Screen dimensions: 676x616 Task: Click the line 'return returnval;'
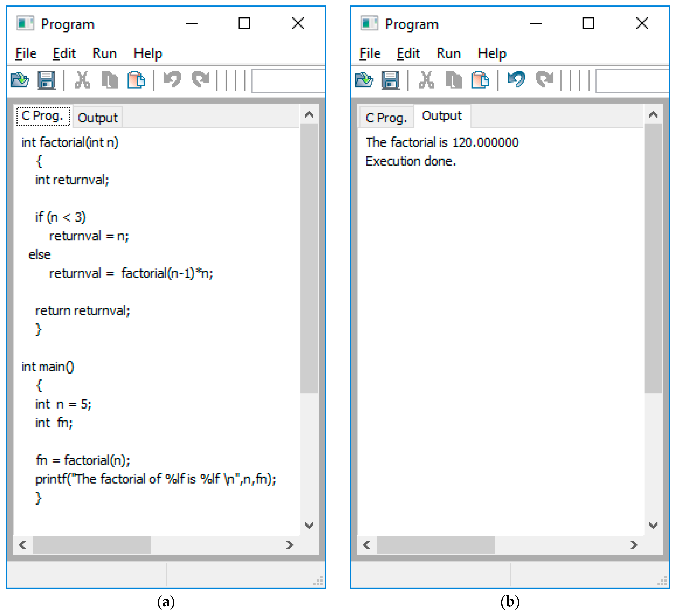click(82, 311)
